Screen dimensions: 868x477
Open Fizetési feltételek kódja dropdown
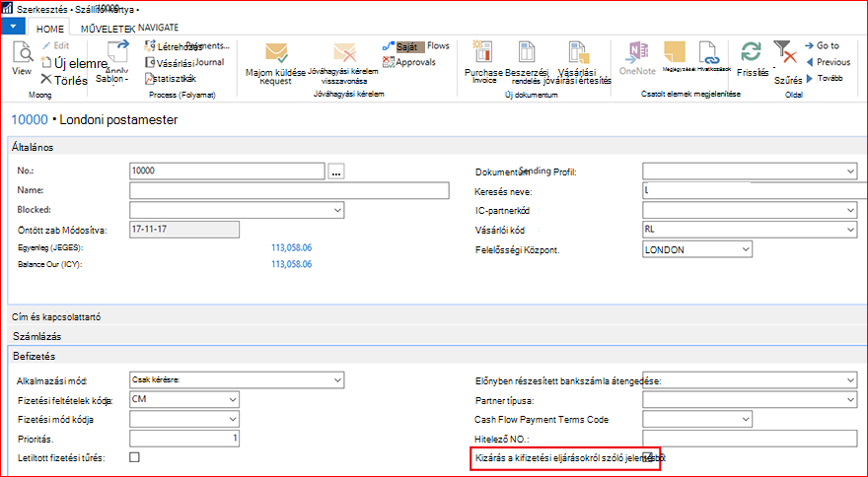click(x=233, y=399)
